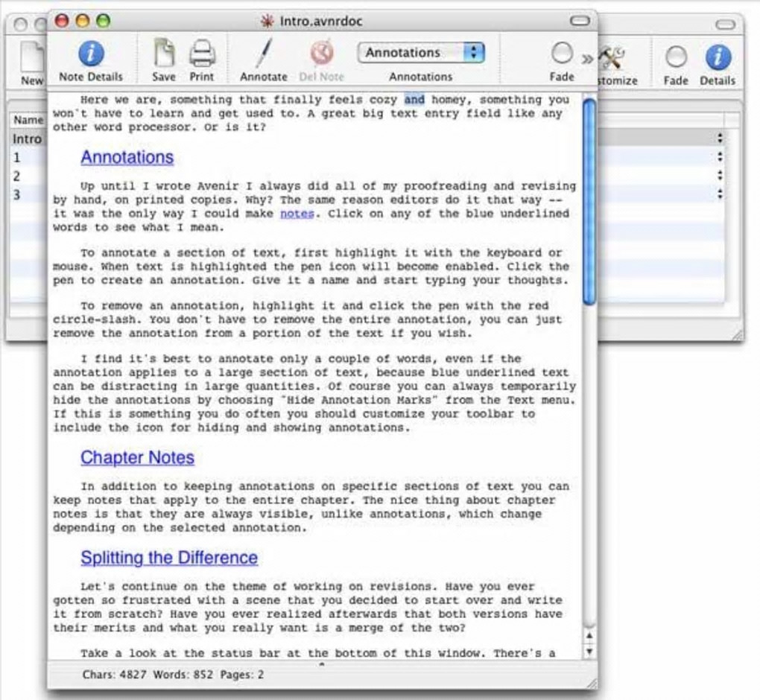This screenshot has height=700, width=760.
Task: Follow the Annotations heading link
Action: (x=127, y=157)
